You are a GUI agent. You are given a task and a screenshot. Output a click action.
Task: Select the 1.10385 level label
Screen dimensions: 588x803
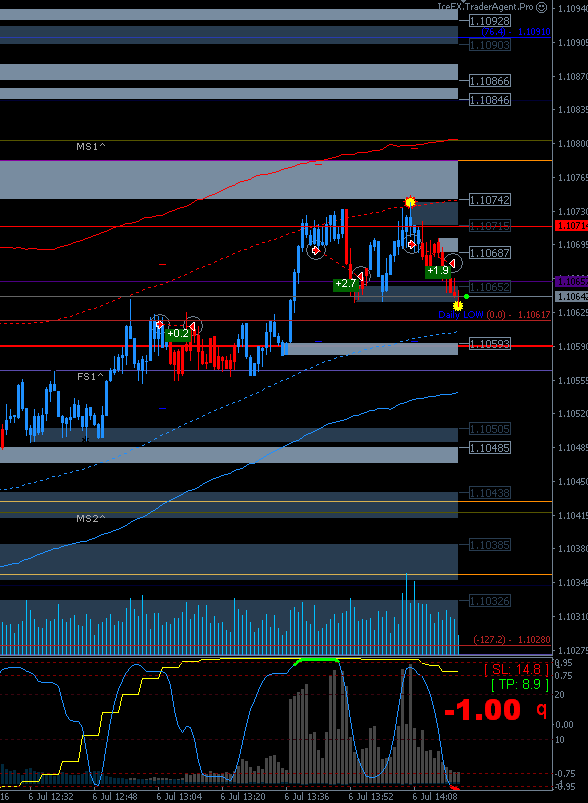[x=490, y=545]
